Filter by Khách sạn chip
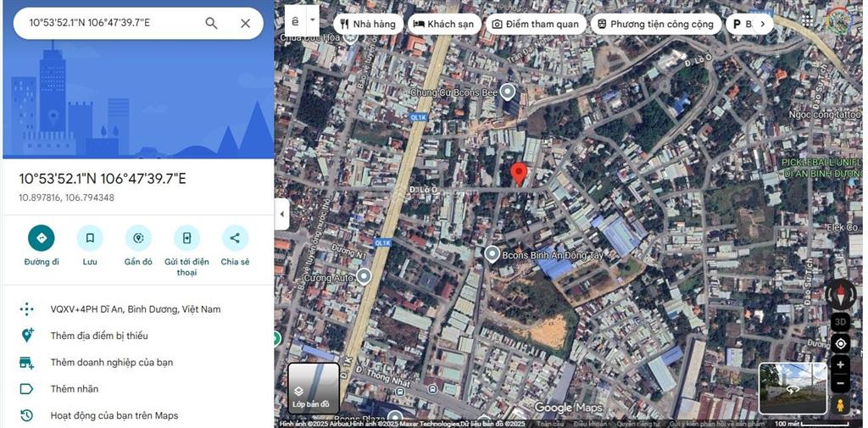This screenshot has height=428, width=868. (442, 24)
